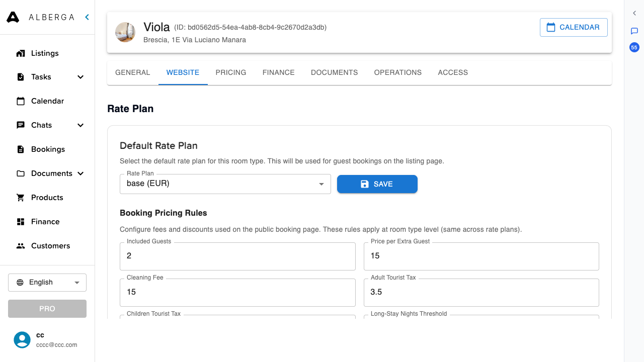
Task: Click the Included Guests field
Action: click(237, 256)
